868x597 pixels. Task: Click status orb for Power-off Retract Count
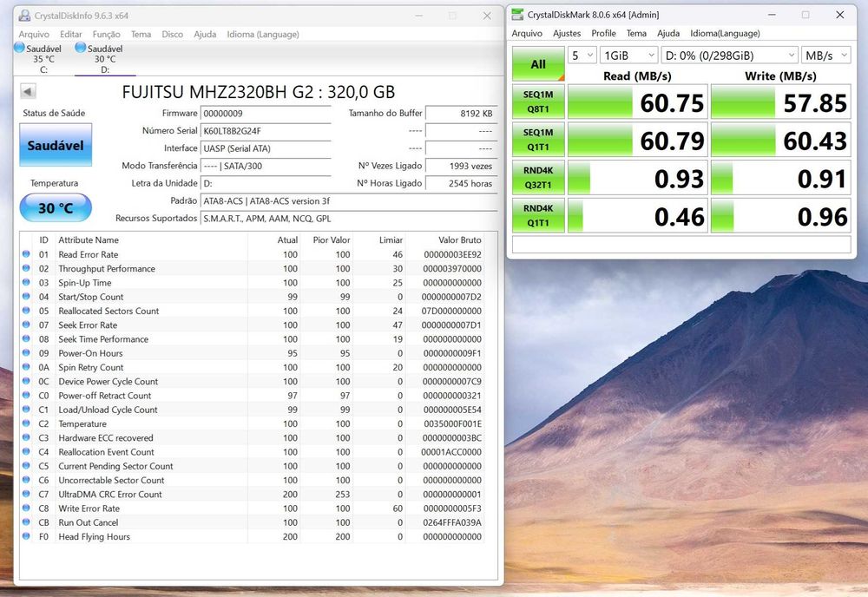pyautogui.click(x=26, y=395)
